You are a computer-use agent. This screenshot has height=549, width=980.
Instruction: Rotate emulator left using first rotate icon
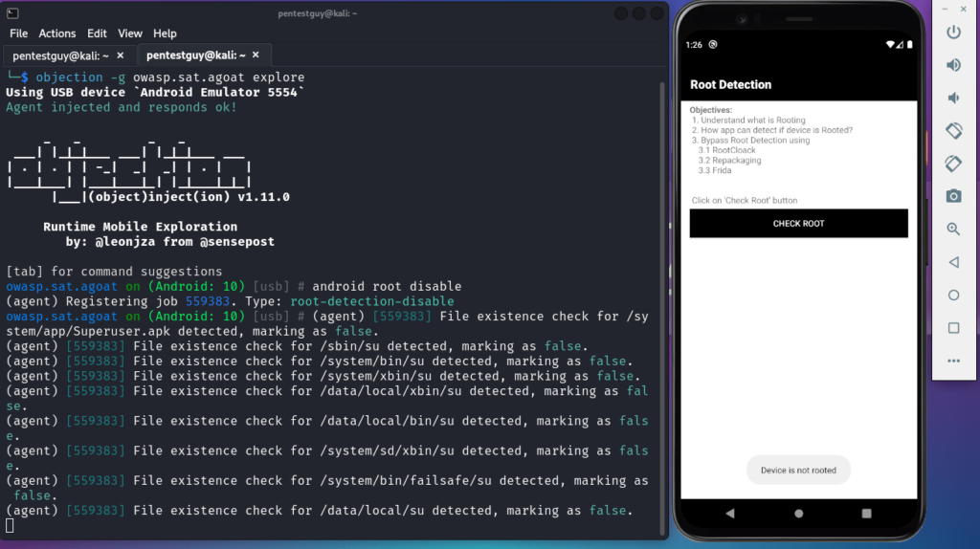(953, 130)
